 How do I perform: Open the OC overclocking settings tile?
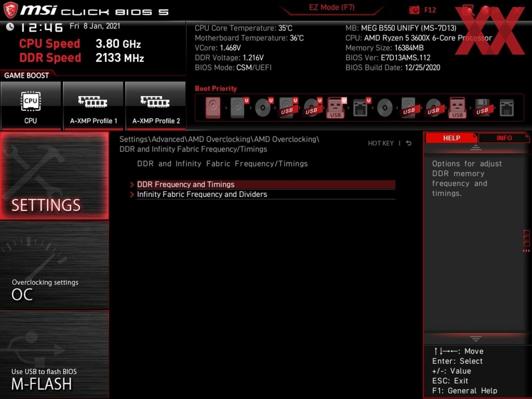pos(54,265)
